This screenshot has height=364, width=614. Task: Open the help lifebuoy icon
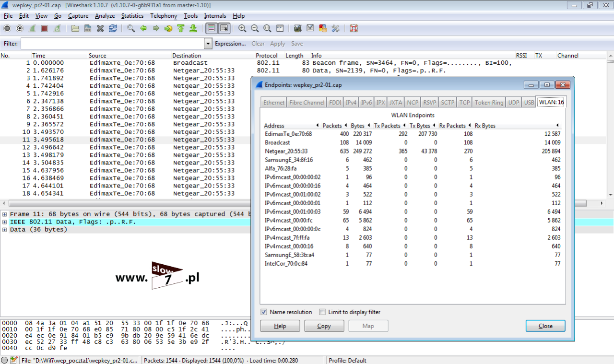(x=354, y=28)
